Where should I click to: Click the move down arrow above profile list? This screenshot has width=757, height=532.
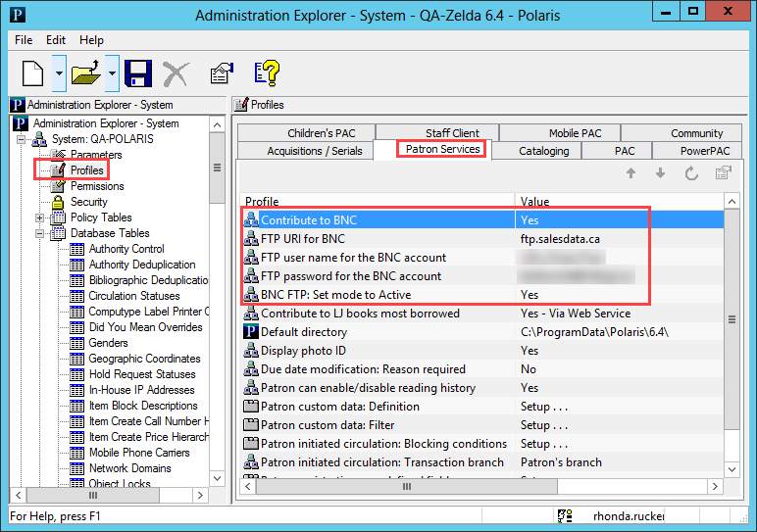tap(661, 173)
